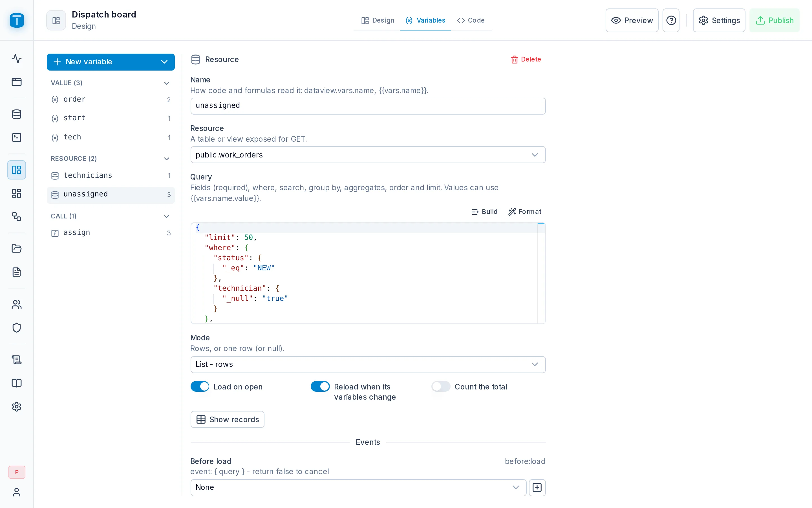The width and height of the screenshot is (812, 508).
Task: Switch to the Variables tab
Action: pos(425,20)
